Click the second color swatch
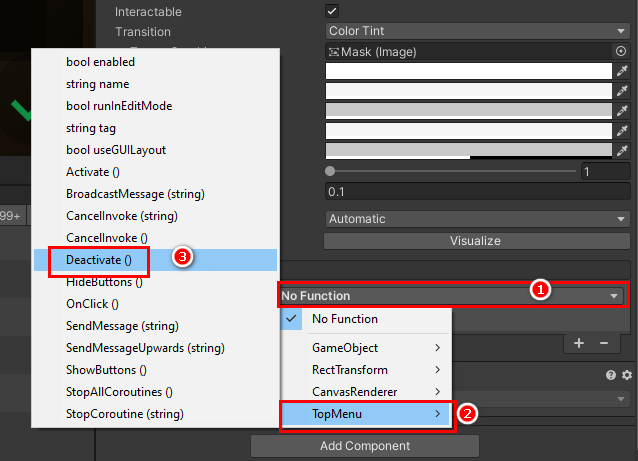Image resolution: width=638 pixels, height=461 pixels. pyautogui.click(x=468, y=91)
